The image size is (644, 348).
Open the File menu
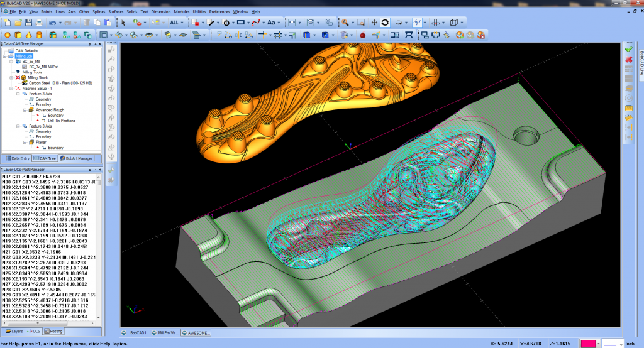pos(13,12)
